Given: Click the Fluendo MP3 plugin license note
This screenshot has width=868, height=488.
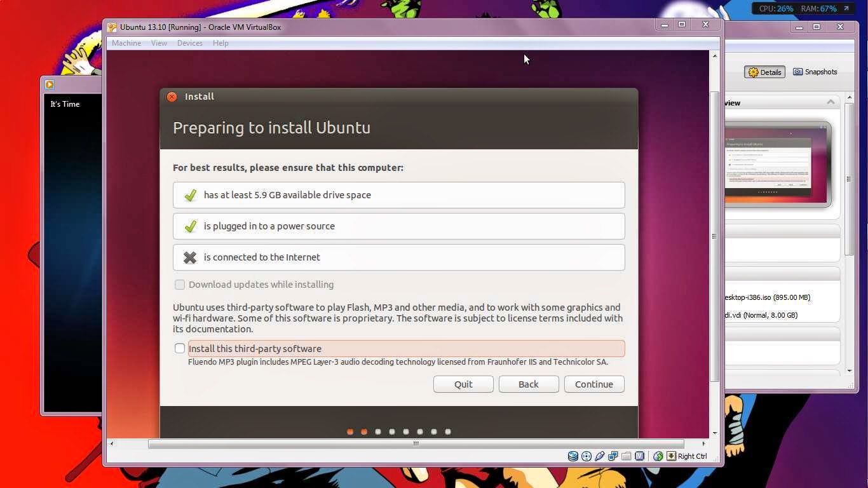Looking at the screenshot, I should tap(398, 362).
